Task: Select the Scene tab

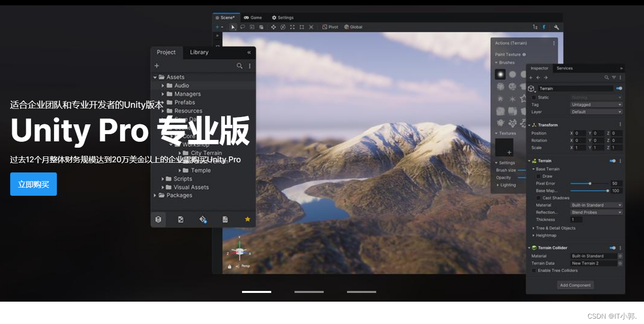Action: [226, 17]
